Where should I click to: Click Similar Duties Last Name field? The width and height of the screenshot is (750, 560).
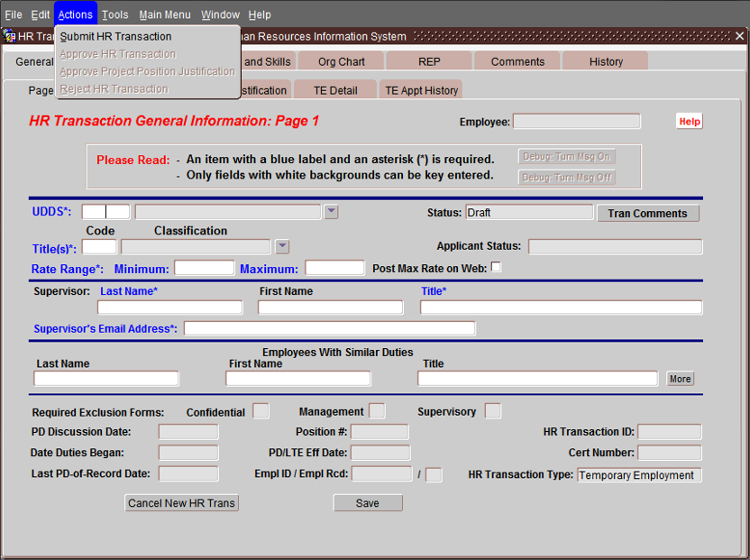coord(106,379)
